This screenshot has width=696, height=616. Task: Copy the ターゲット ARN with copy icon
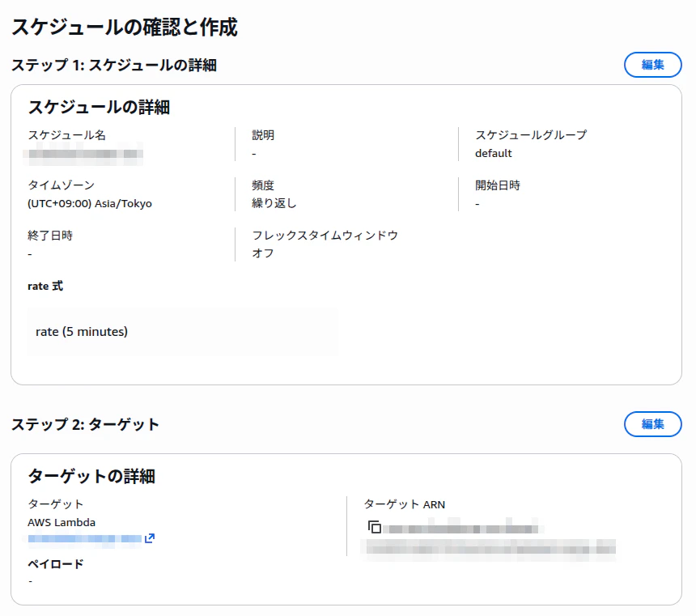tap(374, 527)
